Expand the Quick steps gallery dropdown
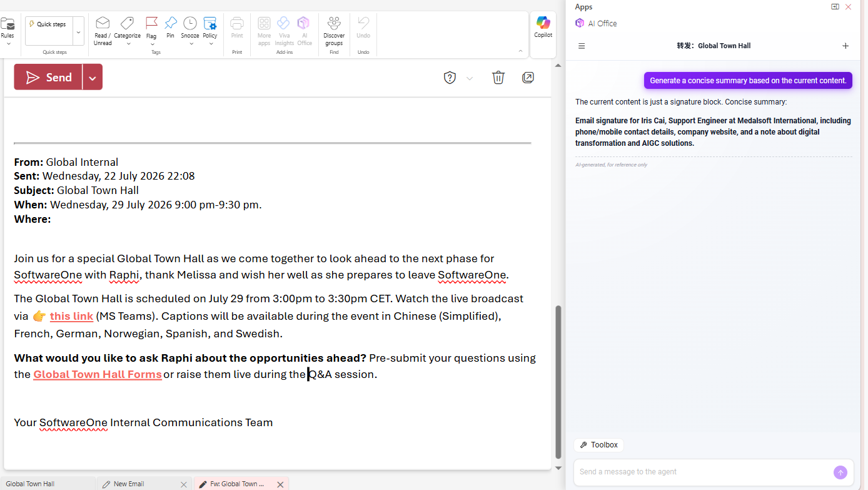The image size is (868, 490). coord(78,31)
